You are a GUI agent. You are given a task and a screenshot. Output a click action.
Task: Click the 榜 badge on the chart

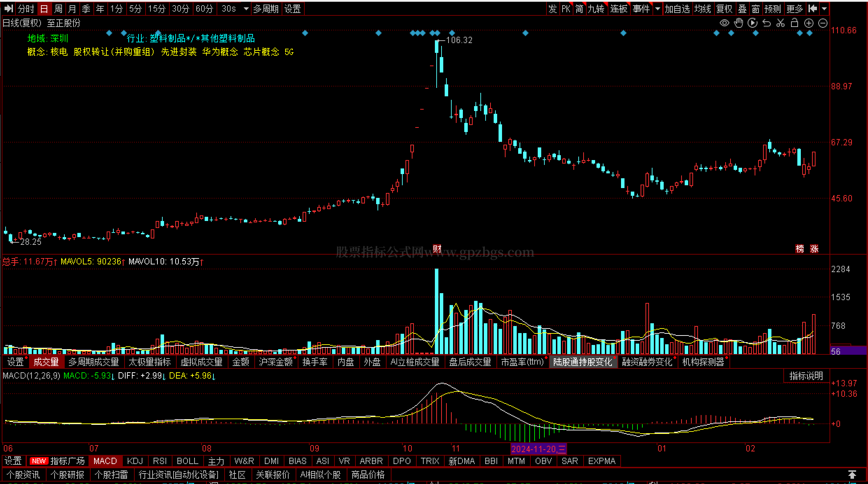[800, 249]
